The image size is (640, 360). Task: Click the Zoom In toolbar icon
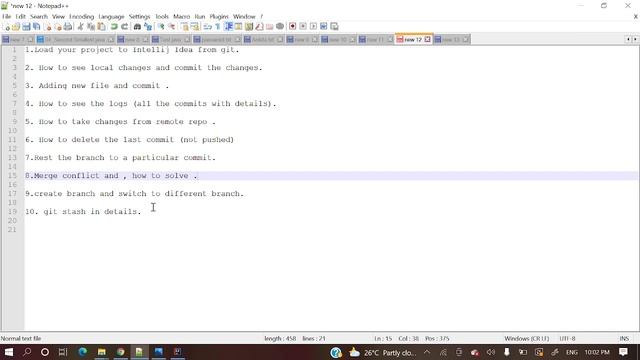pyautogui.click(x=161, y=27)
